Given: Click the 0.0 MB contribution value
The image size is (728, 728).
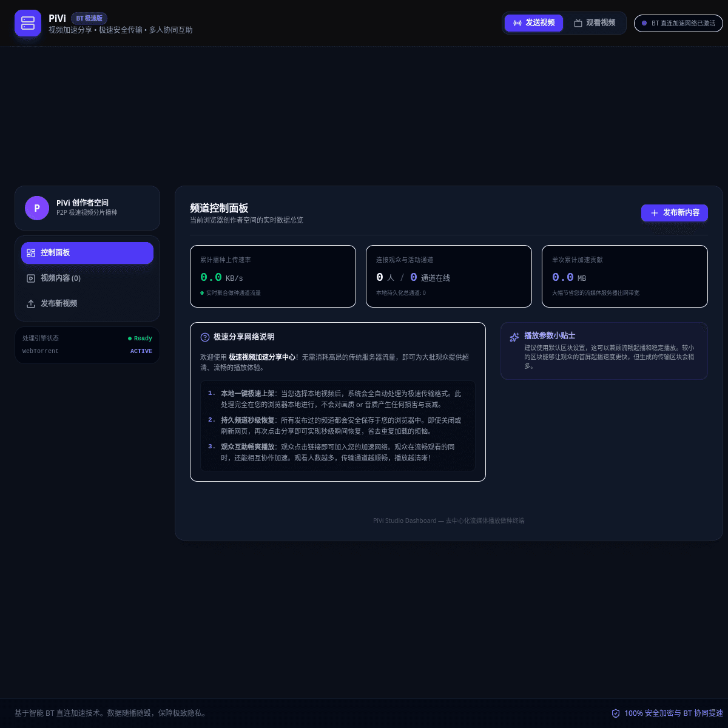Looking at the screenshot, I should (569, 278).
